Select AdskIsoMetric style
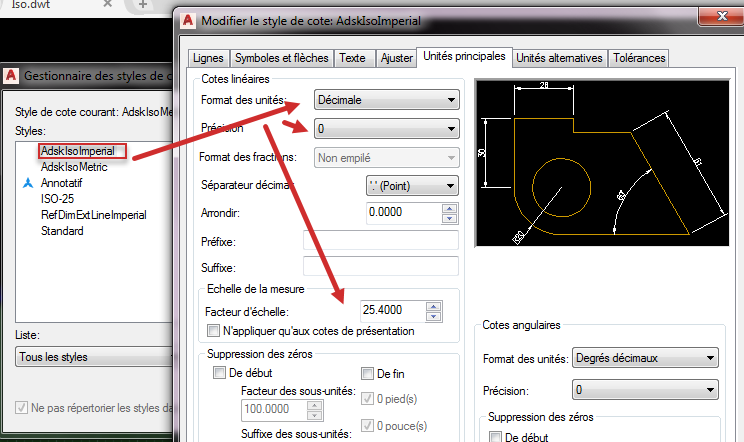Screen dimensions: 744x442 click(74, 167)
